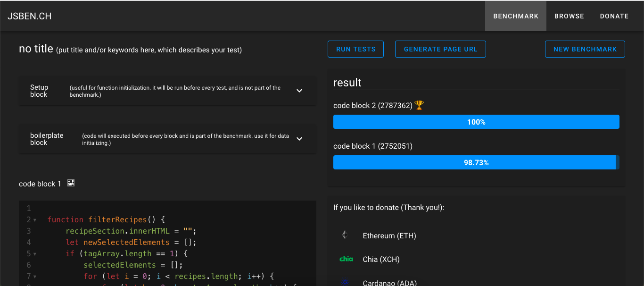Expand the boilerplate block section
The height and width of the screenshot is (286, 644).
[299, 138]
